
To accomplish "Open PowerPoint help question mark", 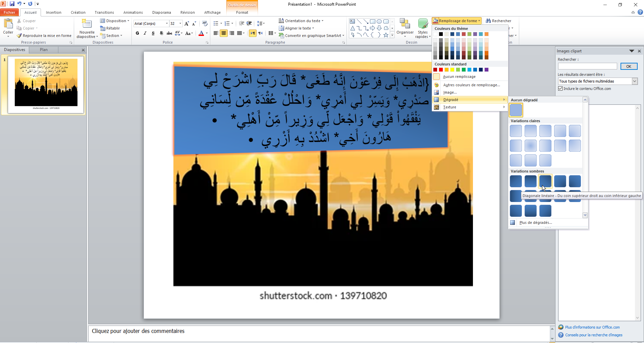I will point(640,12).
